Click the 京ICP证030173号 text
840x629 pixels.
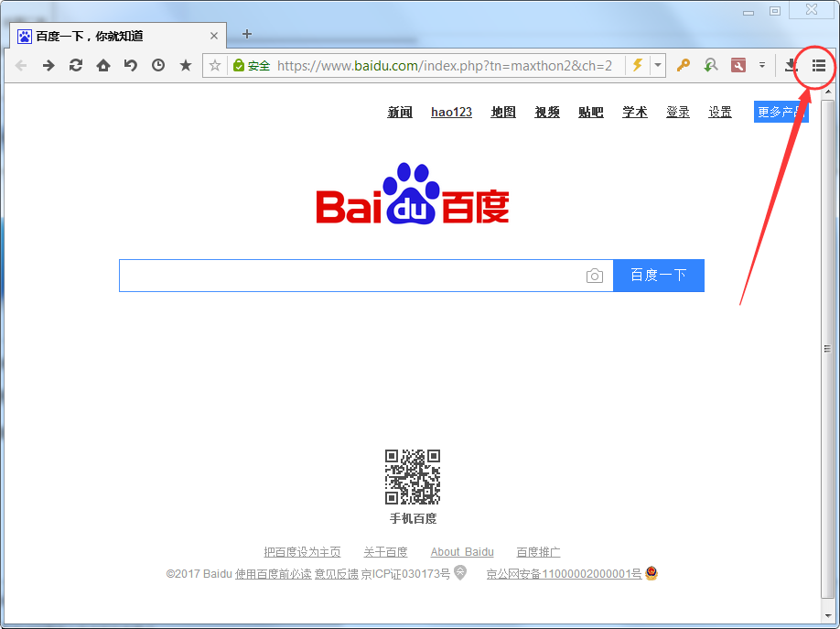(x=405, y=574)
